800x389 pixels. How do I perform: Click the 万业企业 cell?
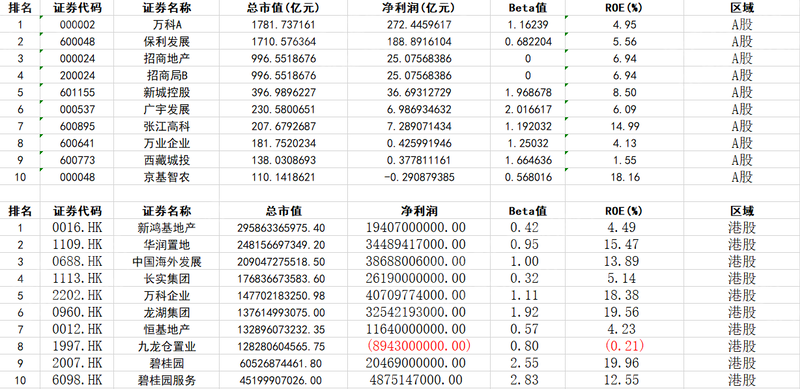click(x=166, y=143)
